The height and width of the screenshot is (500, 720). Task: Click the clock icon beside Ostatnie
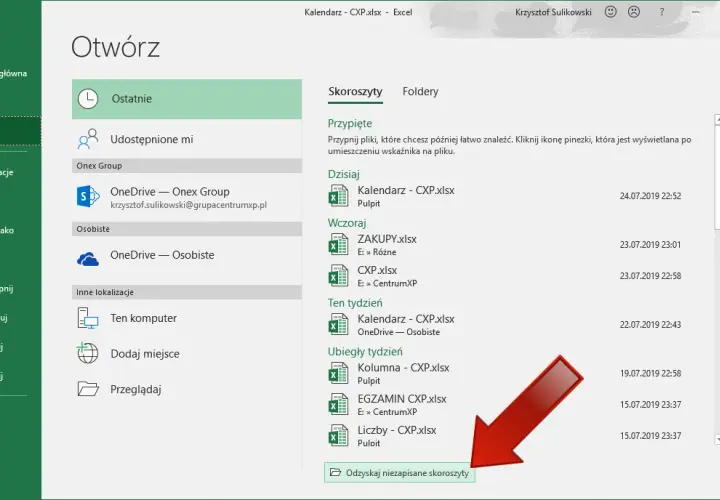pyautogui.click(x=88, y=99)
